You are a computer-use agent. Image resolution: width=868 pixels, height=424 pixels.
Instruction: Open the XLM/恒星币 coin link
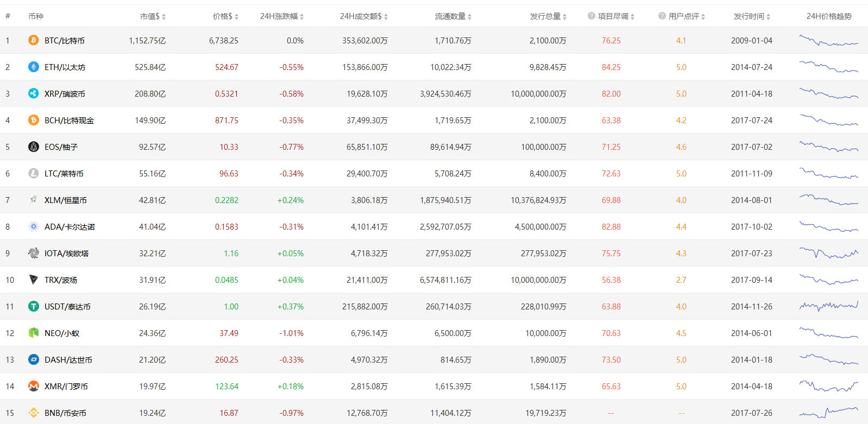tap(66, 200)
